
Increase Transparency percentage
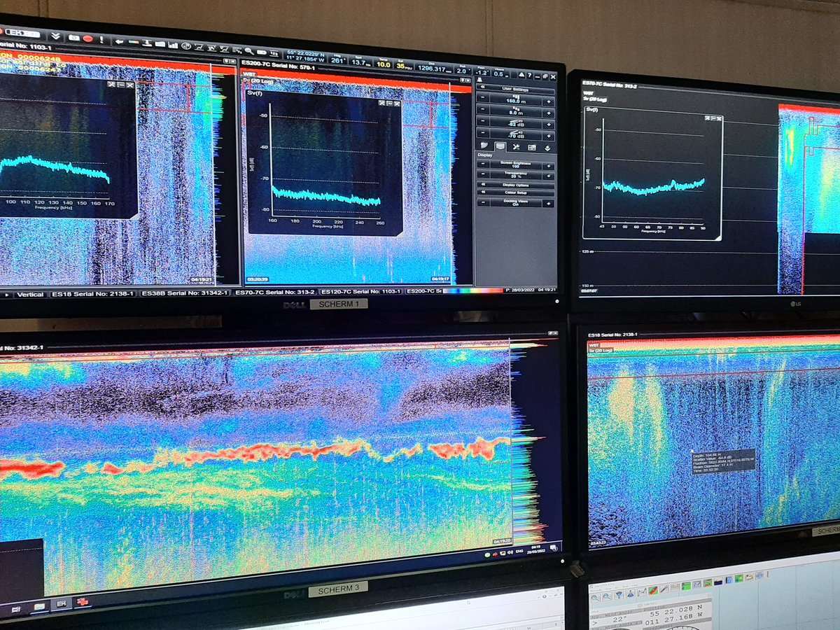pos(549,176)
